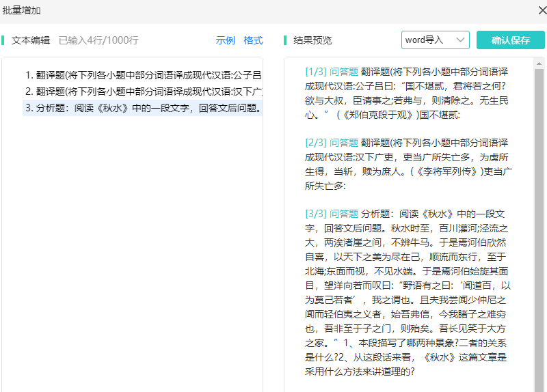Click the 确认保存 button
The width and height of the screenshot is (547, 392).
click(510, 40)
